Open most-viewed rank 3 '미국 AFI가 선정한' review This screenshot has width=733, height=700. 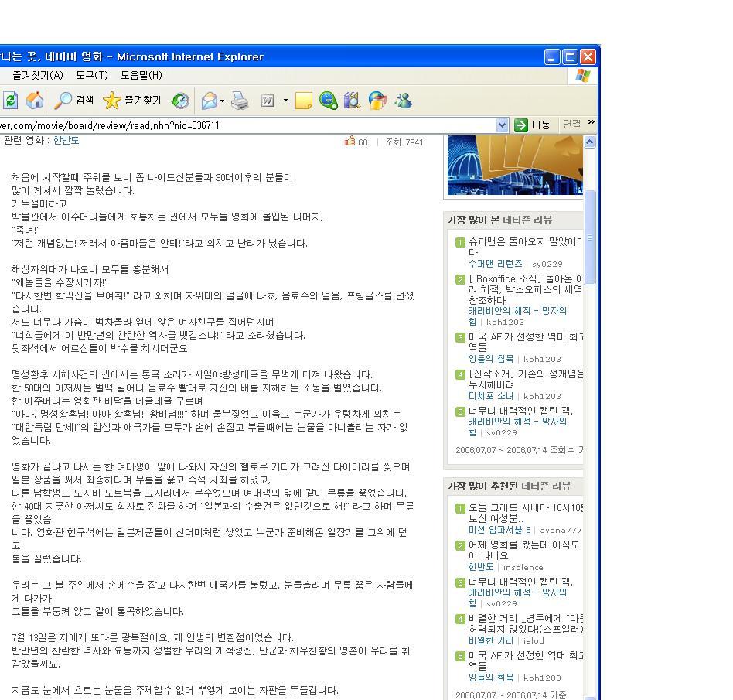[526, 342]
